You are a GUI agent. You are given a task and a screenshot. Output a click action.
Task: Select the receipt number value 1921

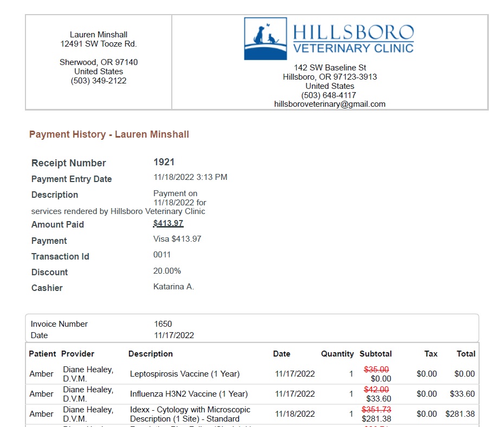tap(164, 162)
